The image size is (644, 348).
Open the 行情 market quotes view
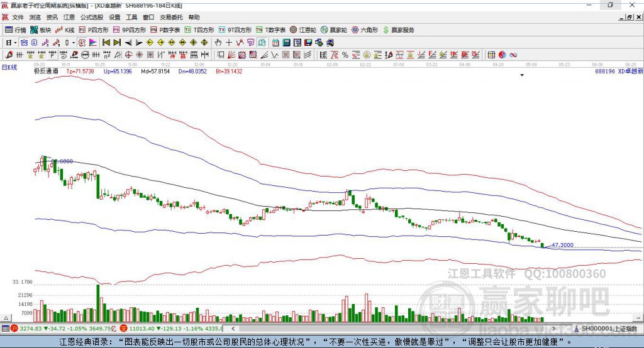[x=16, y=30]
